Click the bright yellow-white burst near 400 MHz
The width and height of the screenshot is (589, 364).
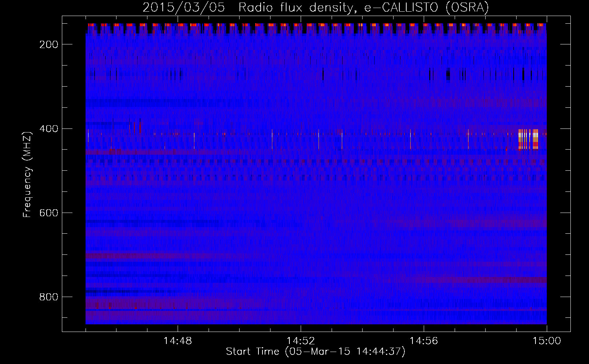(528, 139)
